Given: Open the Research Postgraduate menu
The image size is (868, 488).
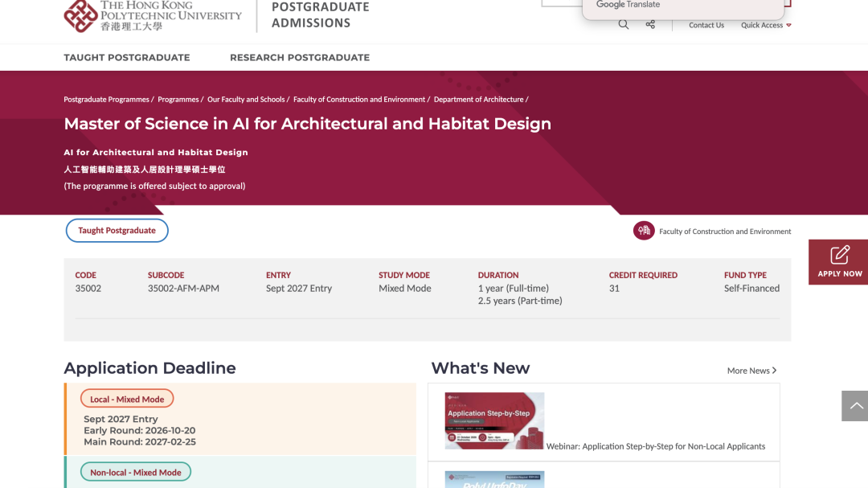Looking at the screenshot, I should pos(300,58).
